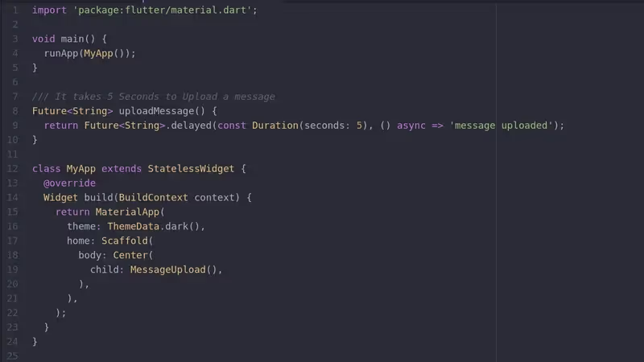This screenshot has height=362, width=644.
Task: Click 'main()' in void main declaration
Action: (x=78, y=39)
